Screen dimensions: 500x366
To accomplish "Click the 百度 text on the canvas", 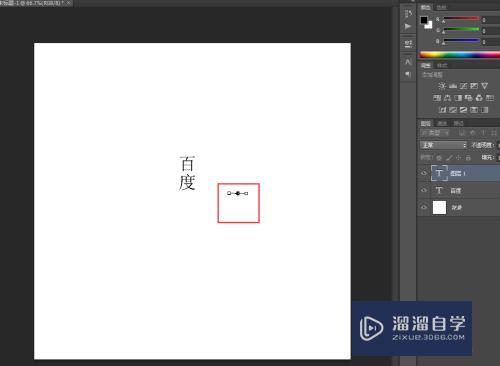I will [x=187, y=173].
